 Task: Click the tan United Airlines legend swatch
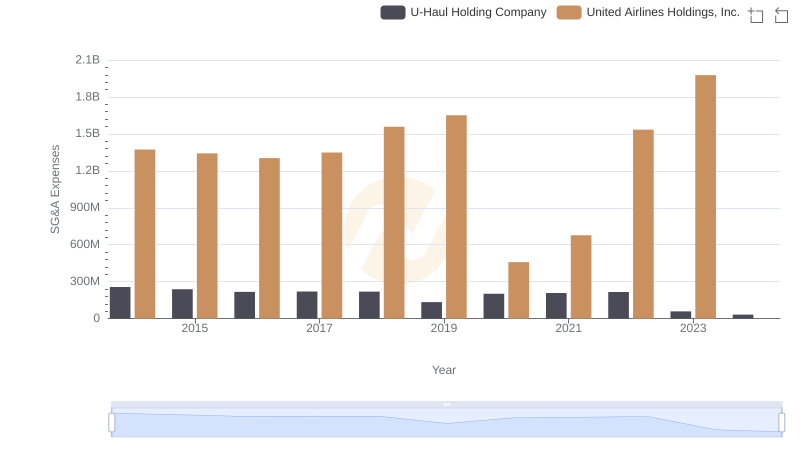pos(569,12)
